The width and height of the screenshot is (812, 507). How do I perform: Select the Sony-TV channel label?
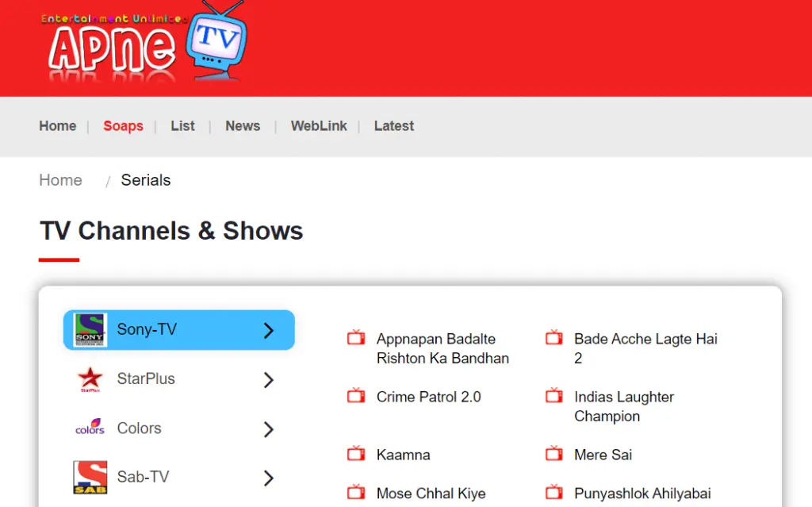[x=147, y=329]
